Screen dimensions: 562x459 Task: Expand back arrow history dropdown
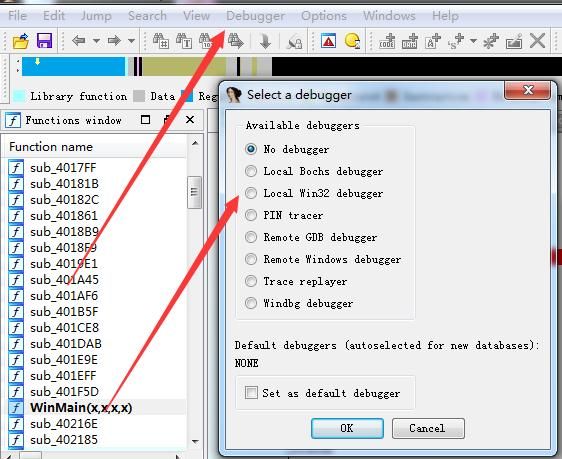coord(96,41)
